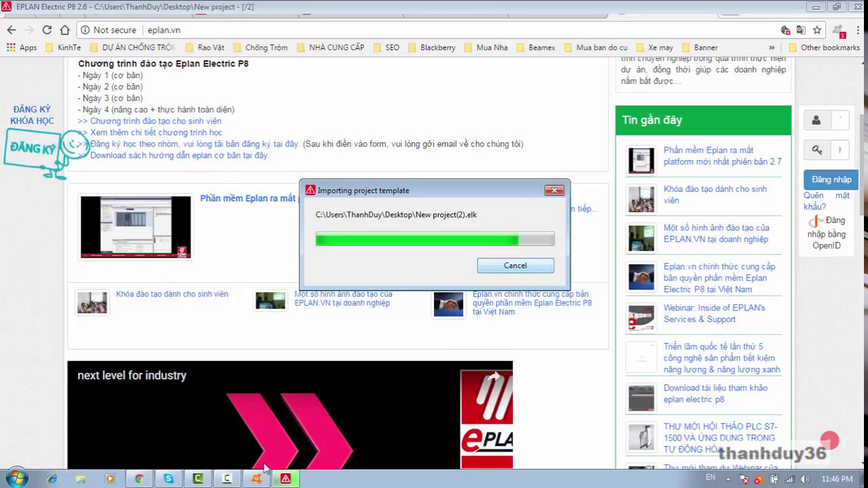Open the extension icon with red badge
Viewport: 868px width, 488px height.
pos(839,30)
